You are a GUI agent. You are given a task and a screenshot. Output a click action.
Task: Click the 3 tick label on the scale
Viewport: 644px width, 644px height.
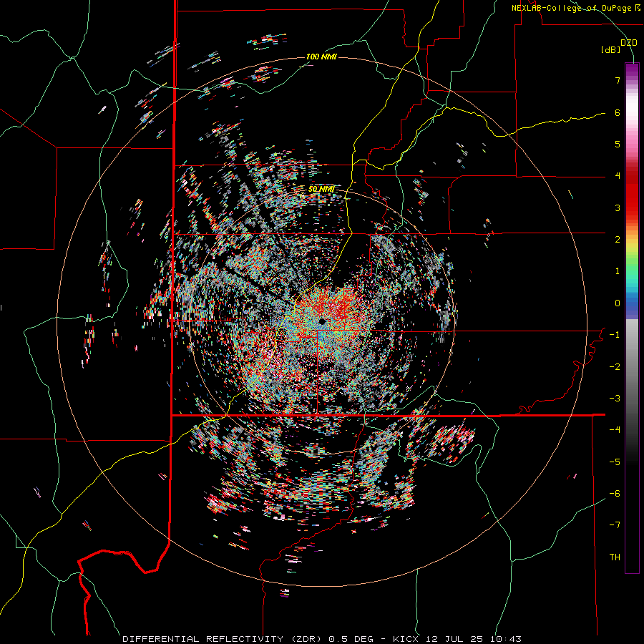(618, 208)
